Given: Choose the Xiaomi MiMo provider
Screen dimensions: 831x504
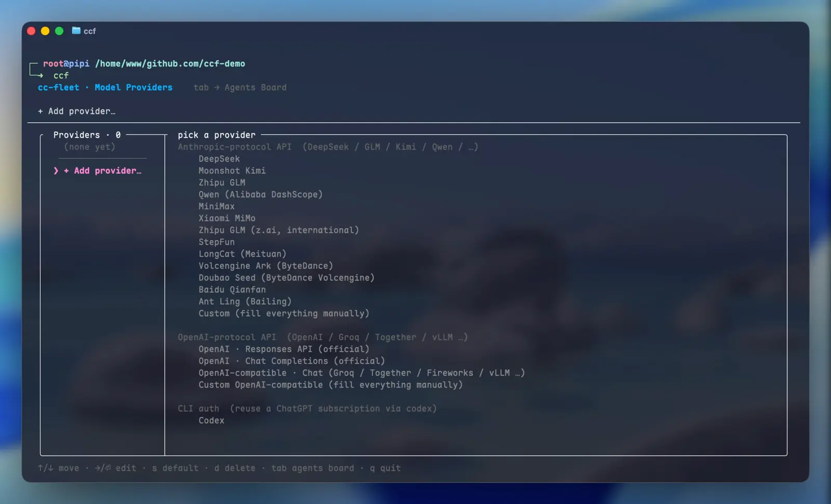Looking at the screenshot, I should click(x=227, y=219).
